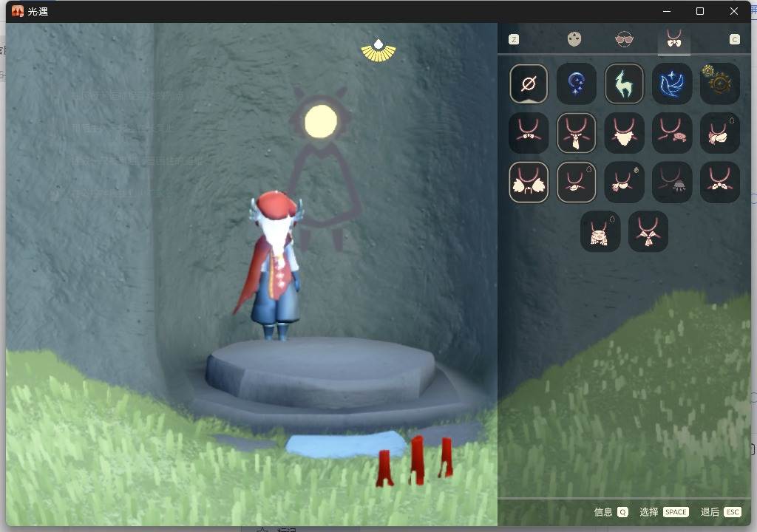
Task: Click the 光遇 app icon in title bar
Action: tap(18, 11)
